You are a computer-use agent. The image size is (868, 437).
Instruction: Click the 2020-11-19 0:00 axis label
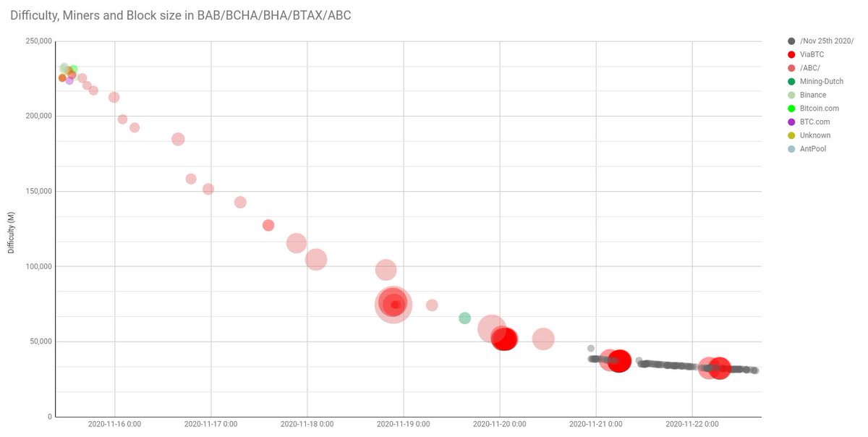404,425
